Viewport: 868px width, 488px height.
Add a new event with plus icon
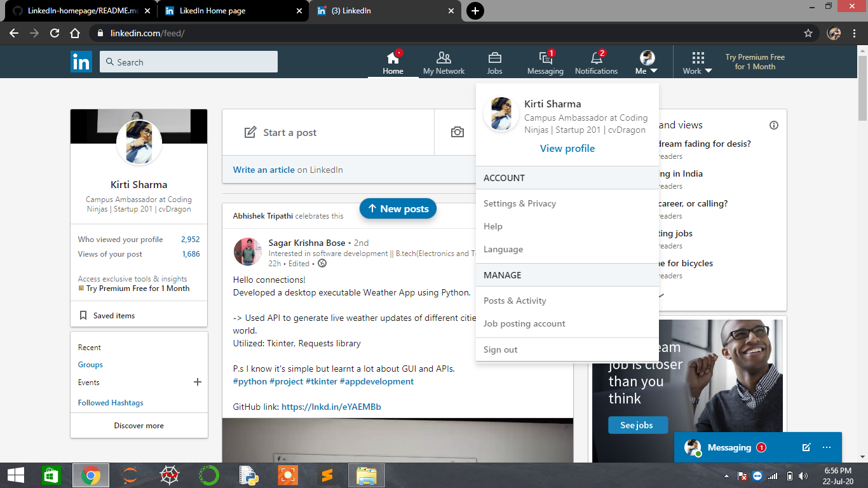point(197,382)
